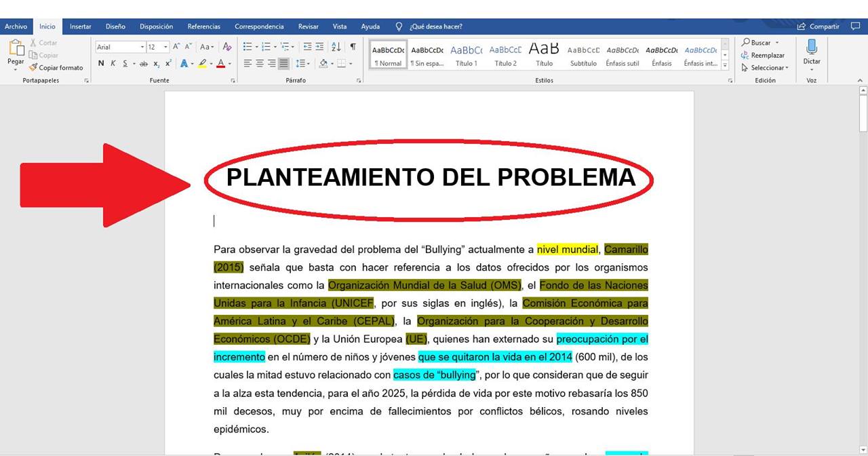Switch to the Disposición tab
Screen dimensions: 868x456
156,26
